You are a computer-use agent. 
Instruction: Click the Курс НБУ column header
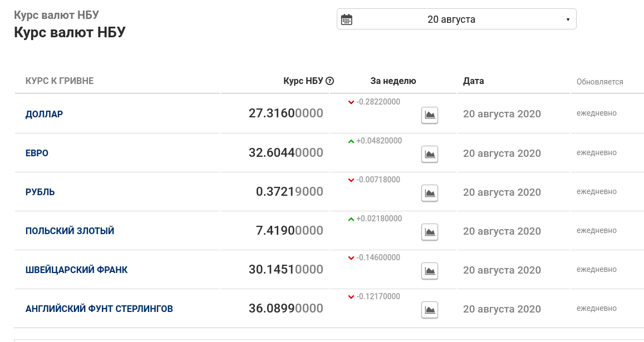point(303,81)
